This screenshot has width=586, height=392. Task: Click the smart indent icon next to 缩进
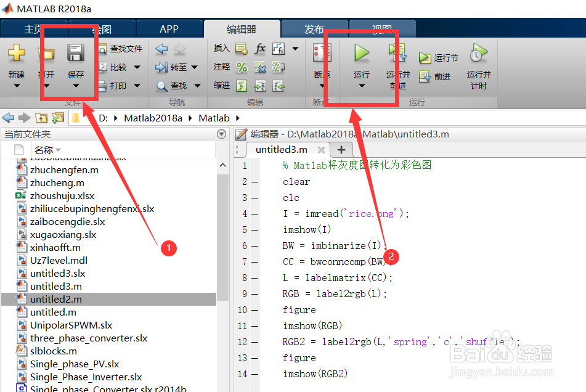tap(242, 86)
